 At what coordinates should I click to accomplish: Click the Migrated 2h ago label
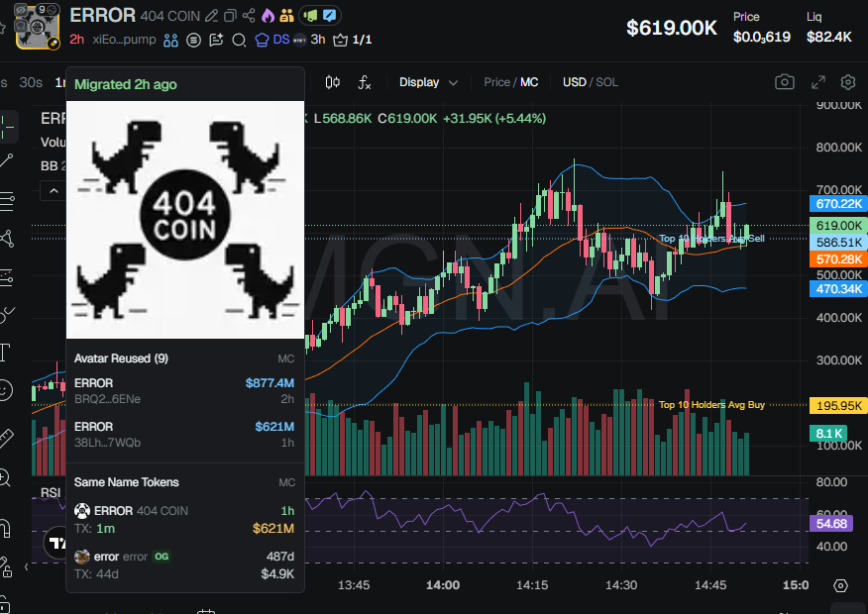pos(126,84)
